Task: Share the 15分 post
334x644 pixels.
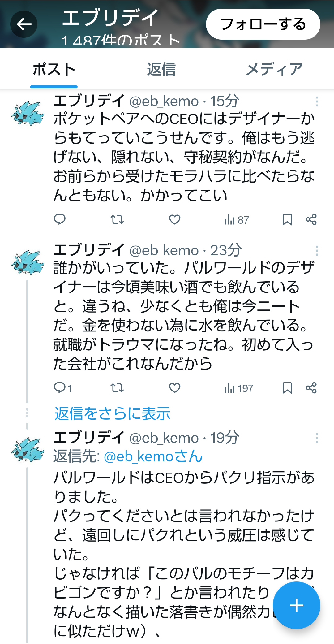Action: click(x=311, y=219)
